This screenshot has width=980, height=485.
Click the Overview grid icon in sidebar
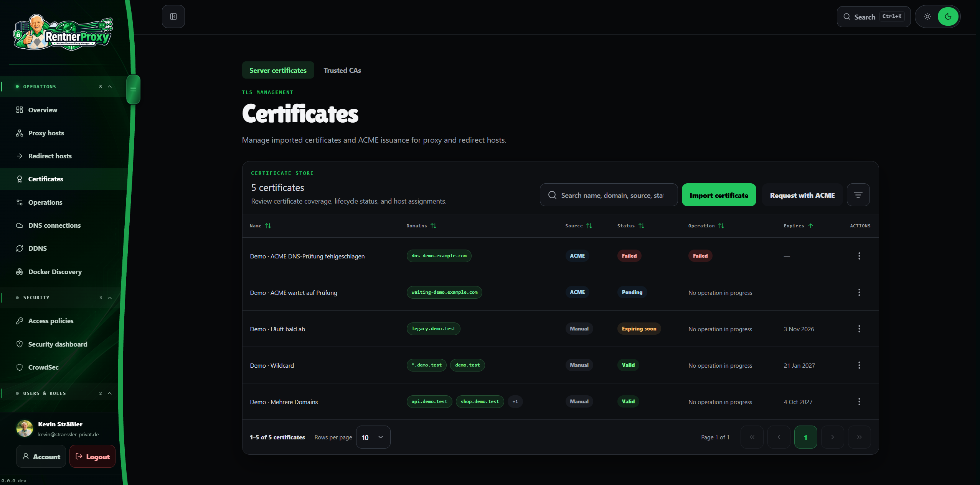[20, 110]
